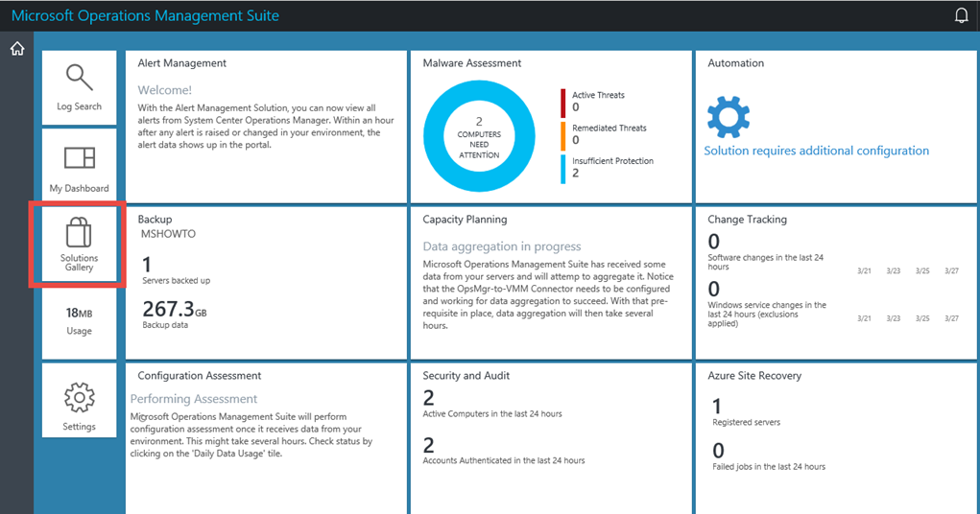Viewport: 980px width, 514px height.
Task: Open the Malware Assessment tile title
Action: click(472, 63)
